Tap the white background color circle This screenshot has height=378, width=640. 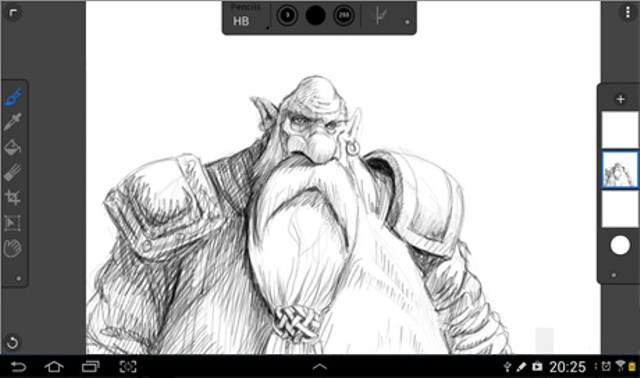pos(620,245)
